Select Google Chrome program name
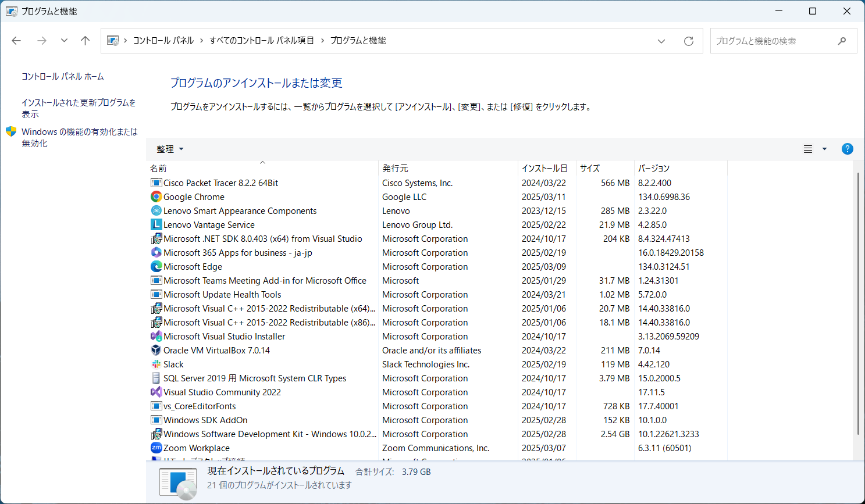 pos(194,197)
